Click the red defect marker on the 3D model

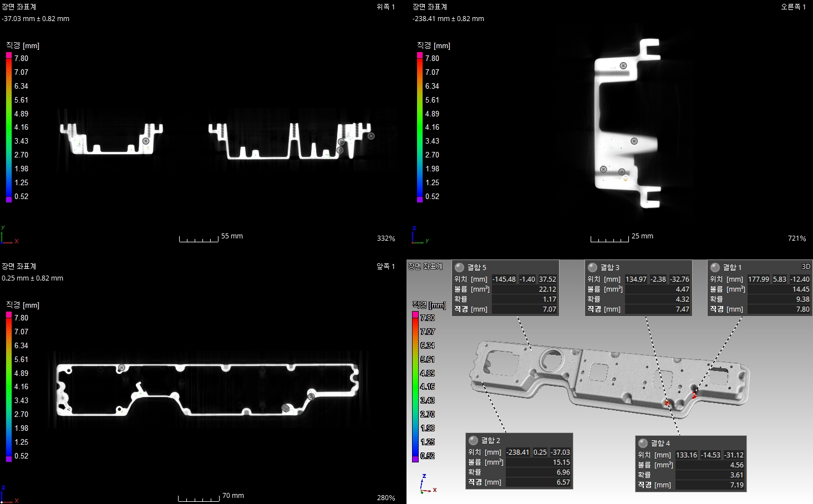coord(694,395)
